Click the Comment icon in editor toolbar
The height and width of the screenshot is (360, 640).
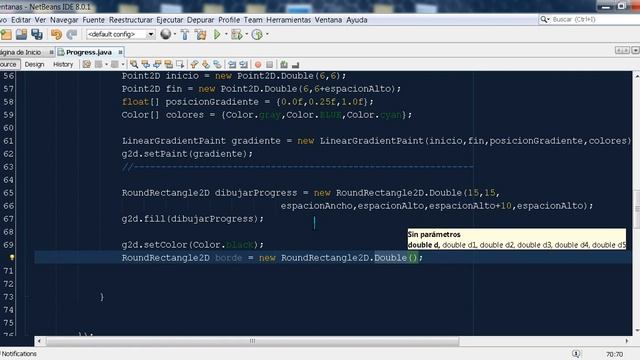point(284,64)
